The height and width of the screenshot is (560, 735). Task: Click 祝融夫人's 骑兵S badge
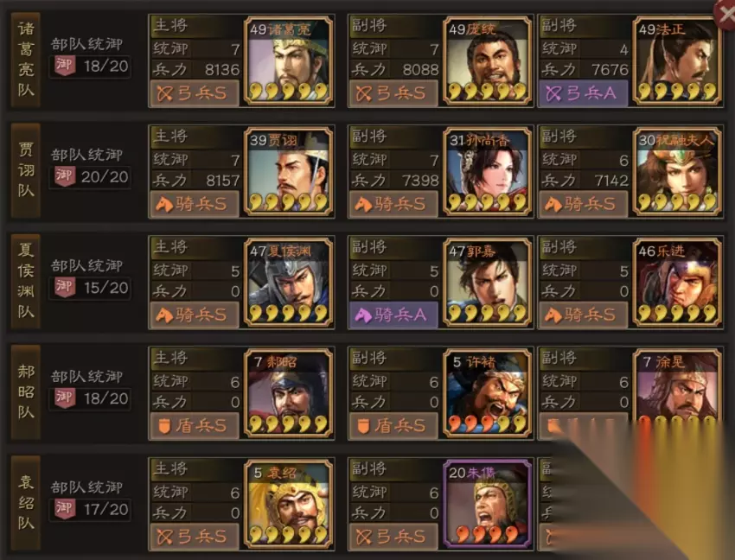583,204
